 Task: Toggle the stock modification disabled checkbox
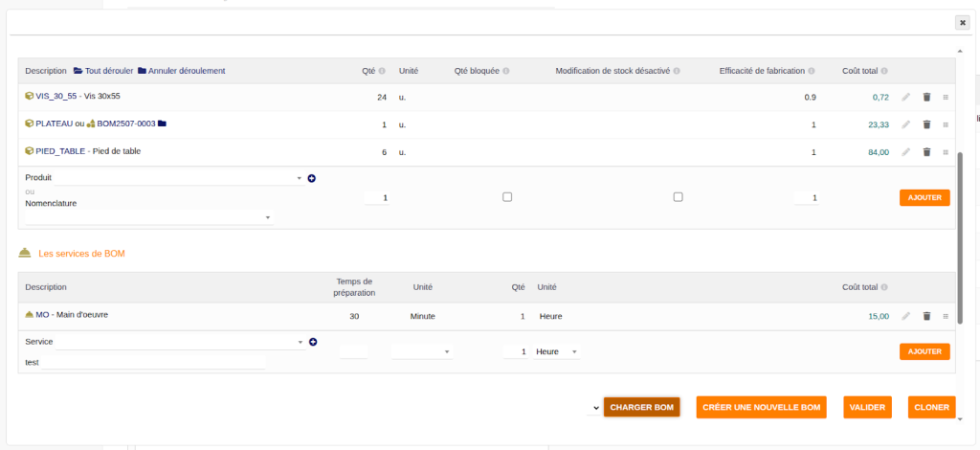[678, 197]
